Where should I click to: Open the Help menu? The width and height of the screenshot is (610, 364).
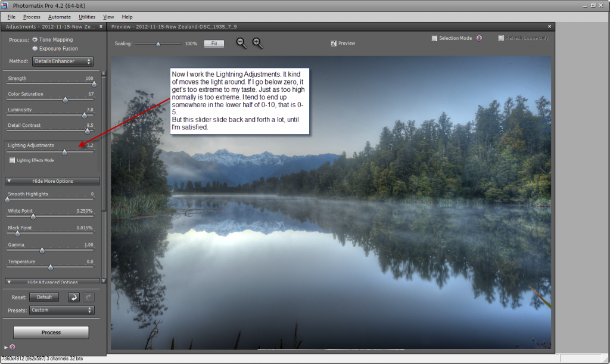pos(127,17)
